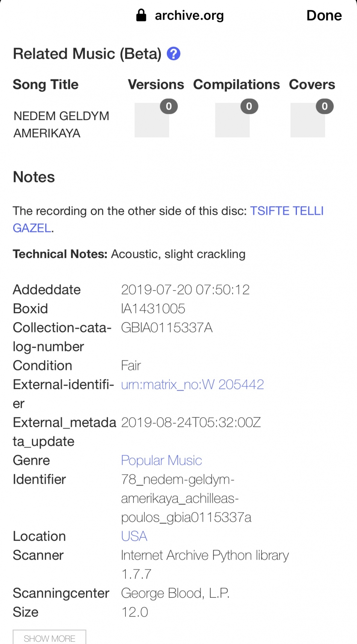Tap the Versions column header
The width and height of the screenshot is (357, 644).
click(x=156, y=84)
